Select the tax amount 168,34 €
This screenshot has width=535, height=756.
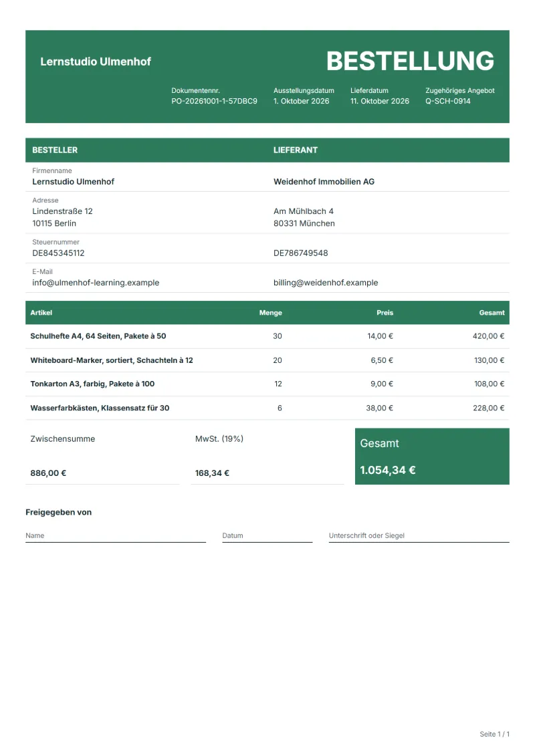(212, 473)
